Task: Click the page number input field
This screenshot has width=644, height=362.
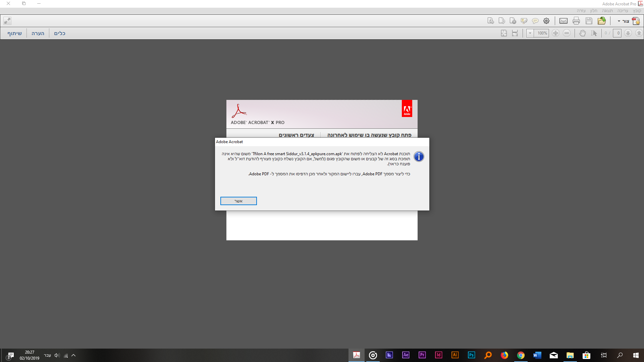Action: click(x=617, y=33)
